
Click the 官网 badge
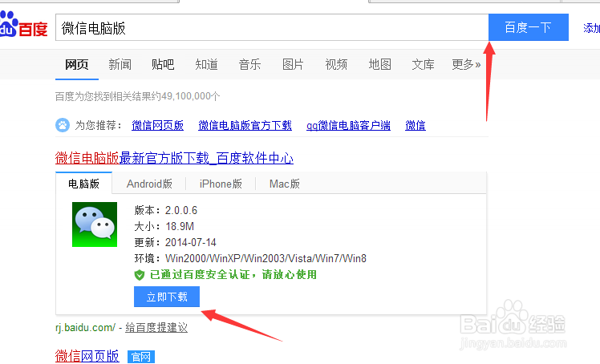(x=141, y=357)
